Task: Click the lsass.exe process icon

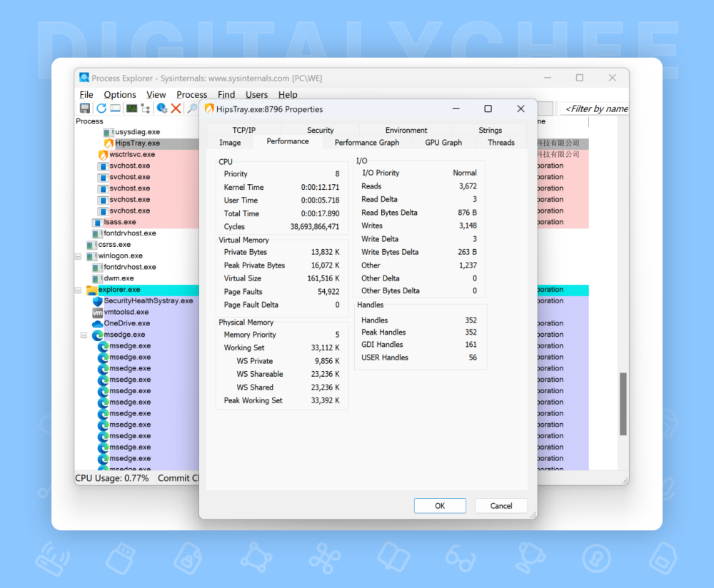Action: (x=97, y=223)
